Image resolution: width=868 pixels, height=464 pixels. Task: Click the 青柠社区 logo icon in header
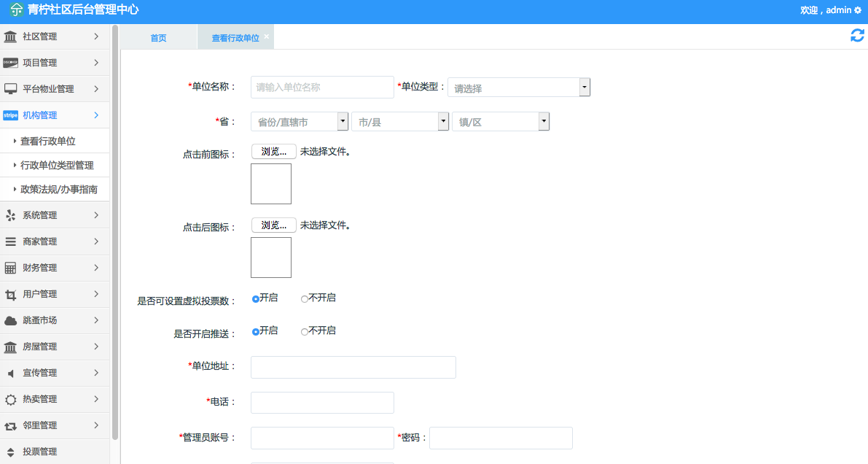point(16,9)
